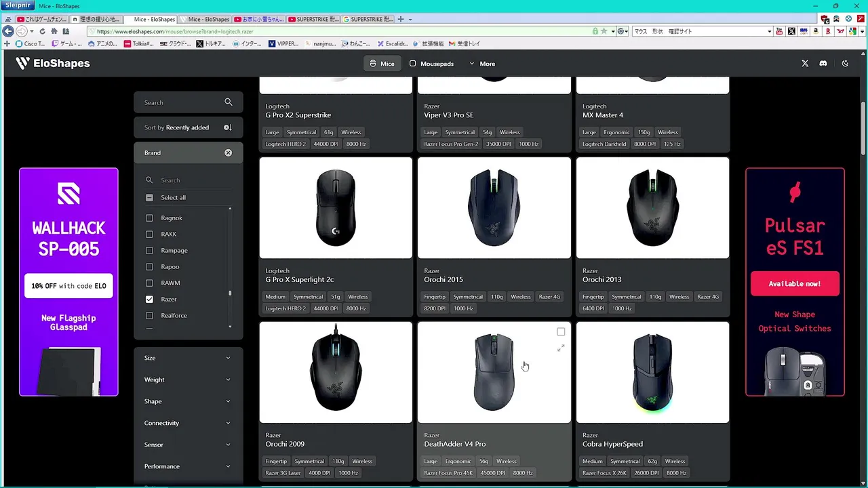This screenshot has height=488, width=868.
Task: Click the brand list scrollbar thumb
Action: pos(230,293)
